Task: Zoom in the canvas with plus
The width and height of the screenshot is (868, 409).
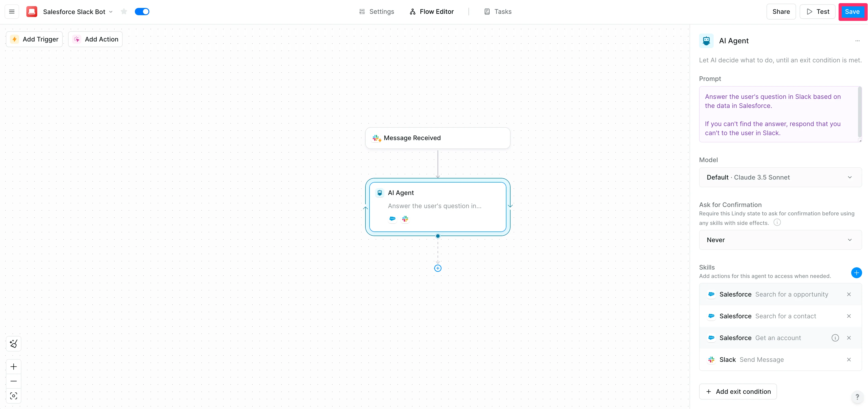Action: (x=13, y=367)
